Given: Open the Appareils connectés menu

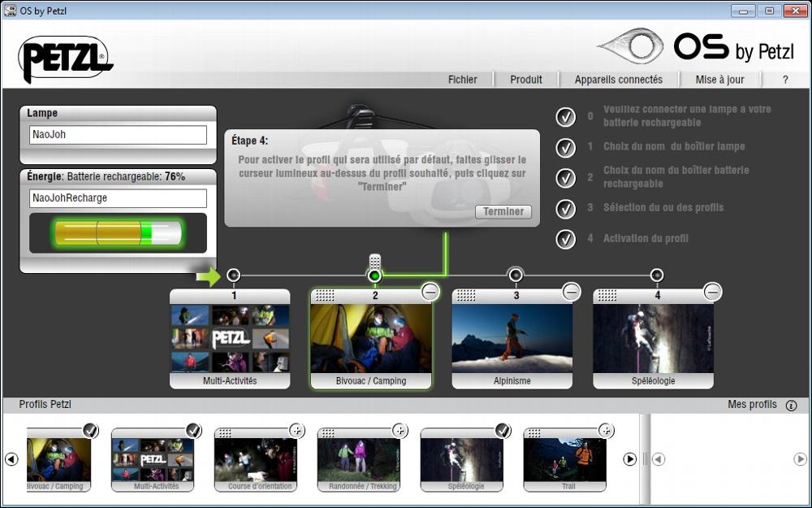Looking at the screenshot, I should point(618,80).
